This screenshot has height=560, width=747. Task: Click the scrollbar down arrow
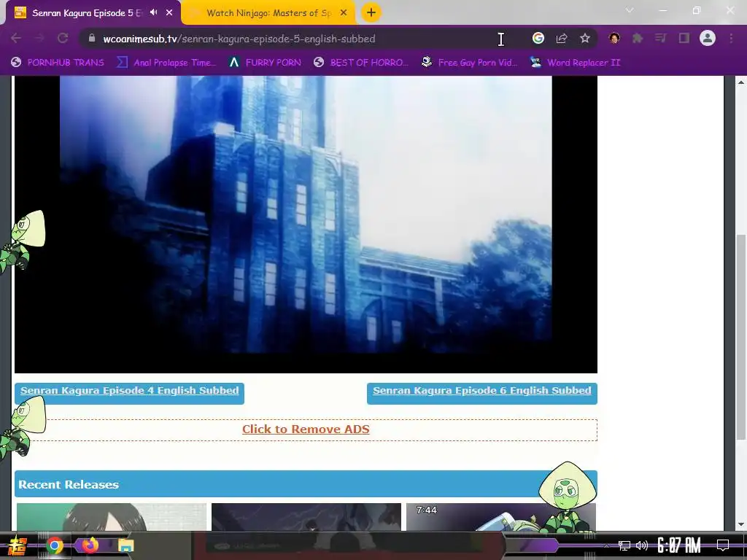[x=741, y=525]
